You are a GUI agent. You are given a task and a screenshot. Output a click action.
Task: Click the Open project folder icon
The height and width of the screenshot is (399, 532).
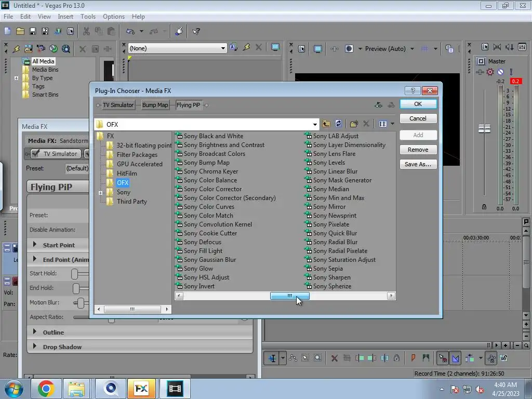[20, 31]
